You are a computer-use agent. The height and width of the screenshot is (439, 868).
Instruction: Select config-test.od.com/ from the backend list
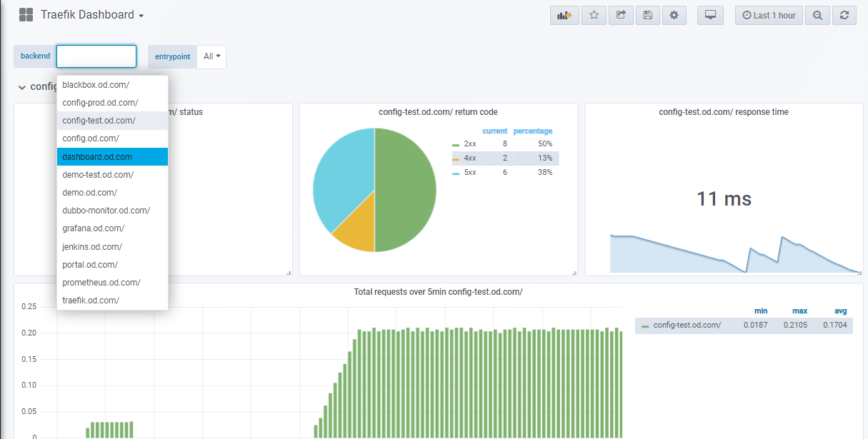112,121
